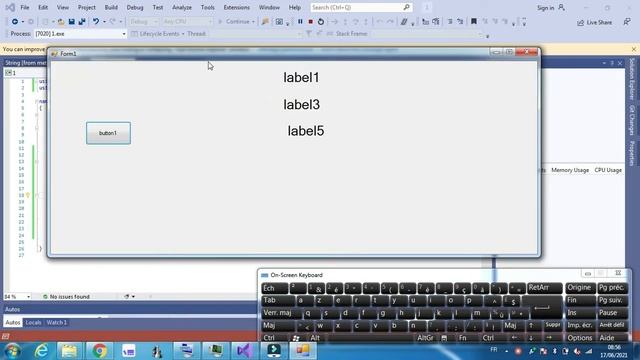
Task: Open File Explorer from the taskbar
Action: pos(69,351)
